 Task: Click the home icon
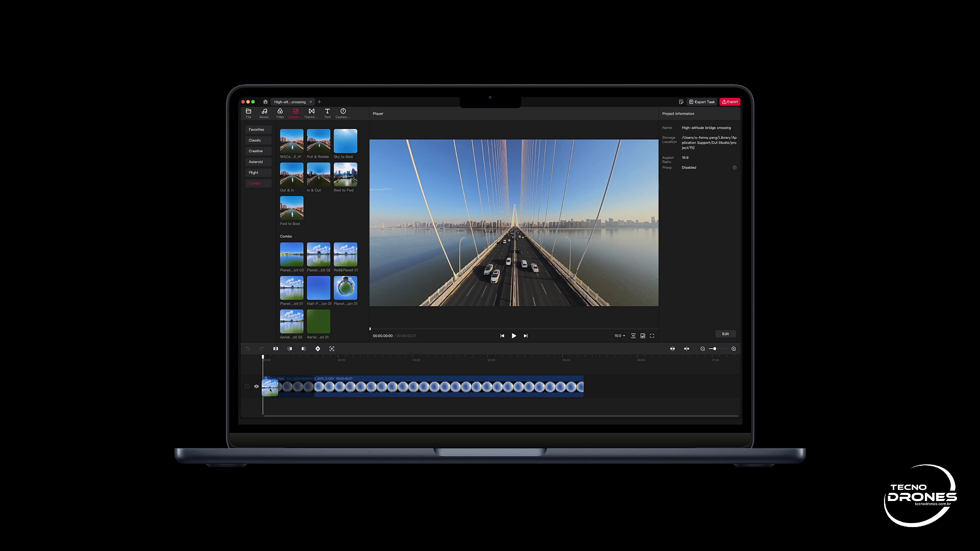265,102
